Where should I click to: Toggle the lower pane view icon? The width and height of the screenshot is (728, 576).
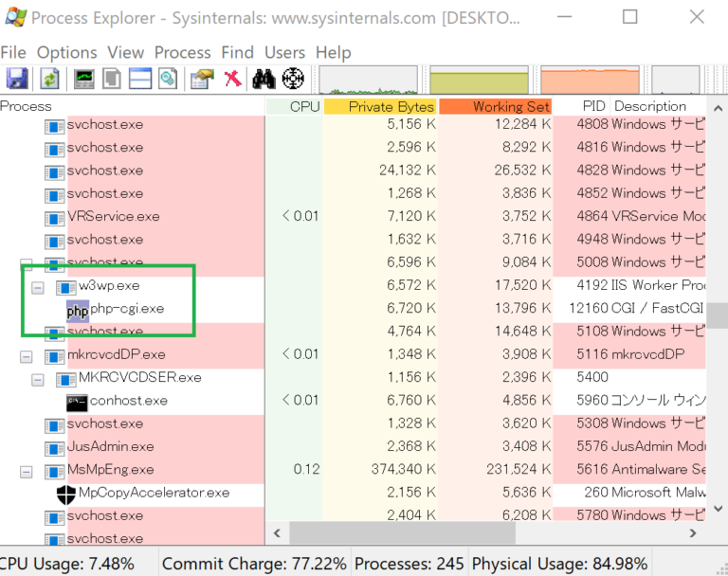(140, 79)
